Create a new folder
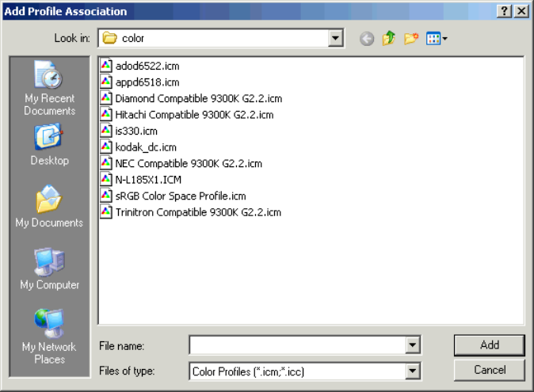This screenshot has width=534, height=392. click(x=411, y=38)
